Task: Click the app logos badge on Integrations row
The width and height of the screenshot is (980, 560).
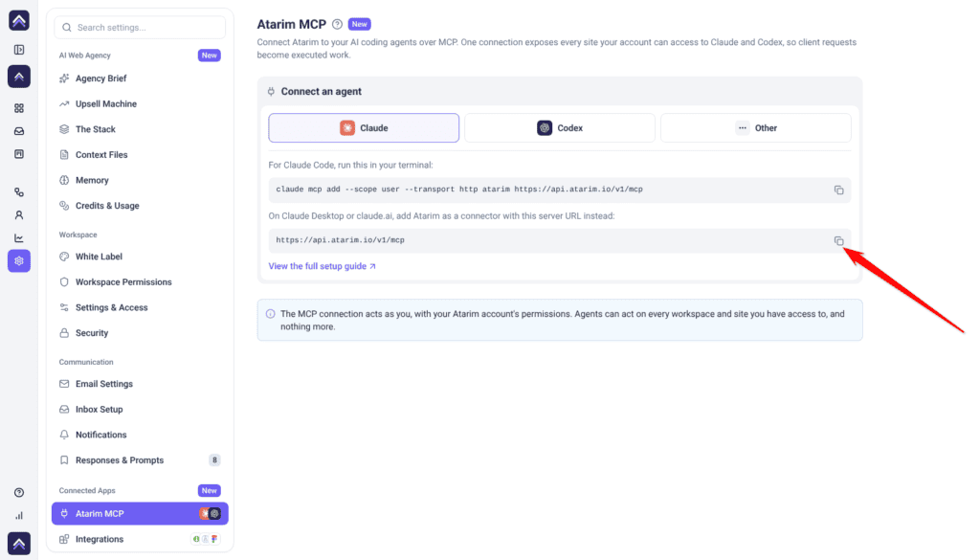Action: click(x=206, y=539)
